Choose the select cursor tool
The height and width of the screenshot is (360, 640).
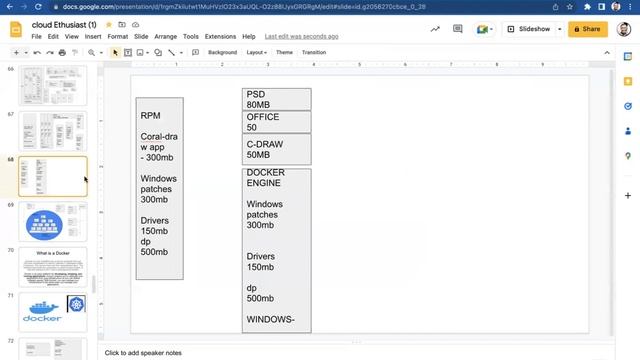pyautogui.click(x=115, y=53)
